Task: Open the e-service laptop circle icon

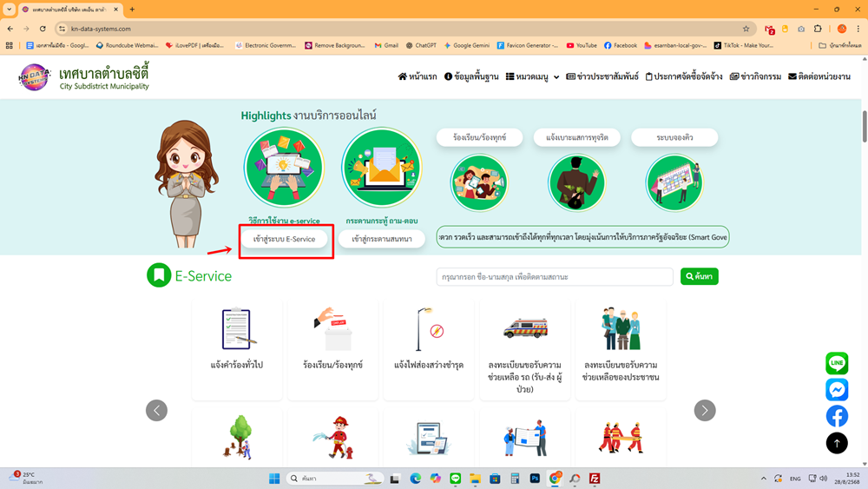Action: pos(284,168)
